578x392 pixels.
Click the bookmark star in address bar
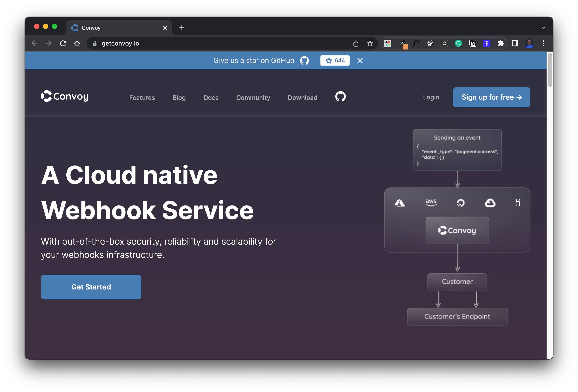coord(370,44)
